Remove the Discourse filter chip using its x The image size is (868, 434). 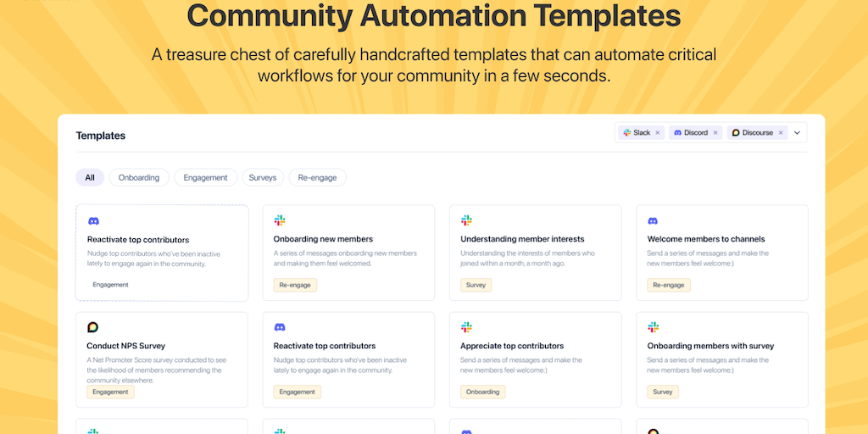(781, 133)
